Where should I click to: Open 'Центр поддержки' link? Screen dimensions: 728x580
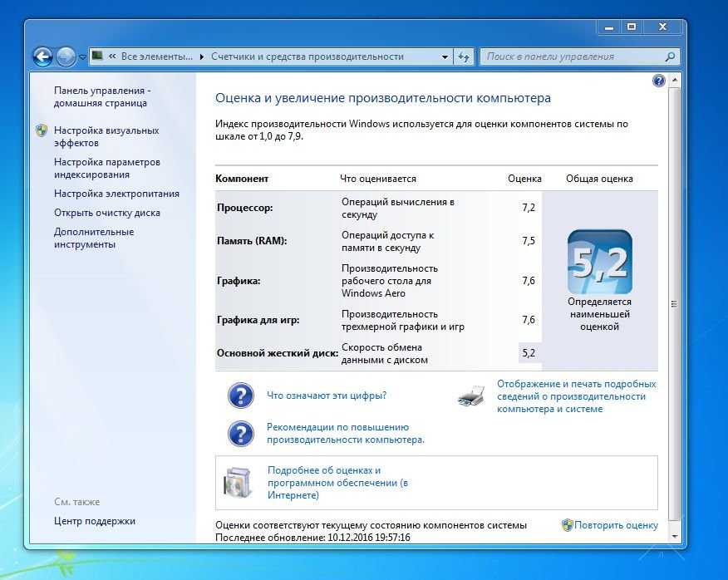click(x=94, y=521)
